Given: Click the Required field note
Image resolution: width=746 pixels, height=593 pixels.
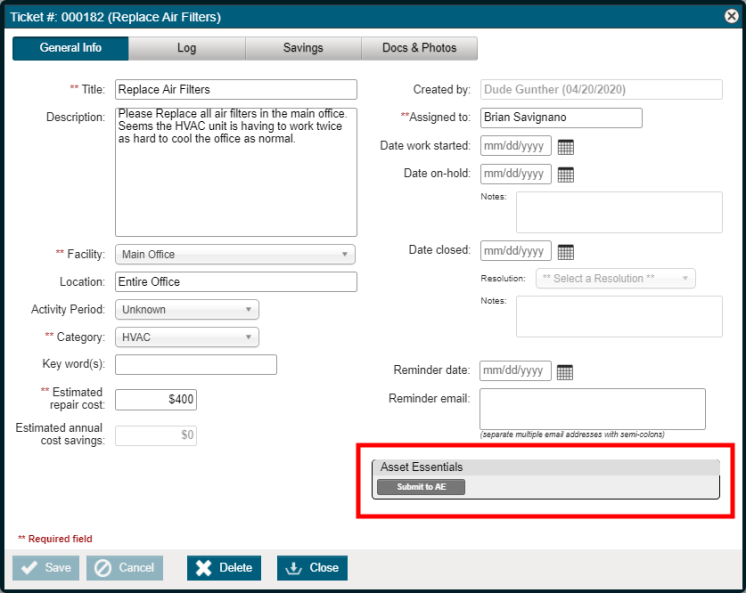Looking at the screenshot, I should coord(55,539).
